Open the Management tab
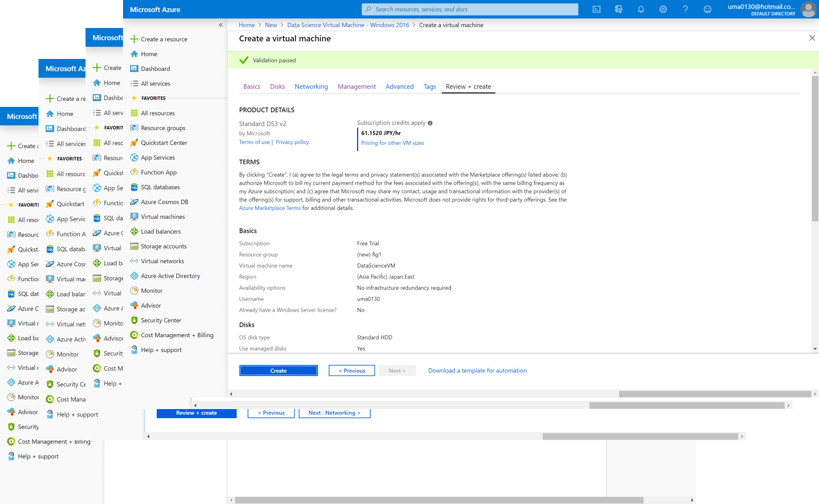819x504 pixels. point(356,86)
